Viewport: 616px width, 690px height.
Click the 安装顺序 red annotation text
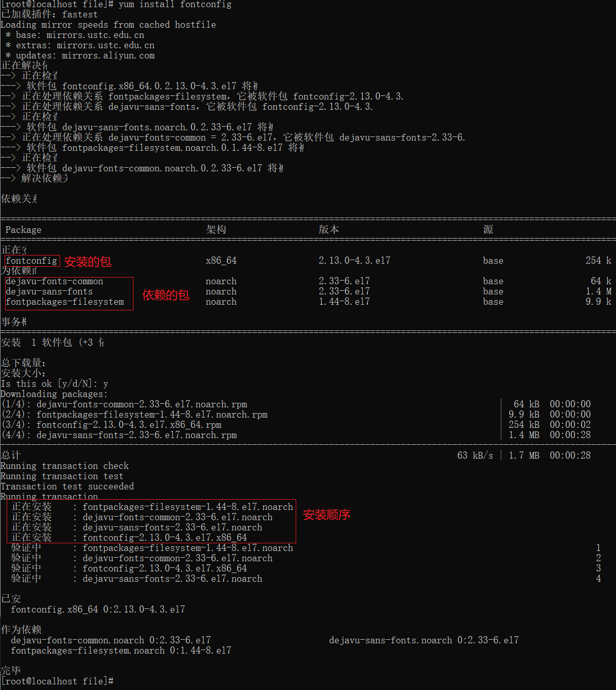tap(326, 515)
